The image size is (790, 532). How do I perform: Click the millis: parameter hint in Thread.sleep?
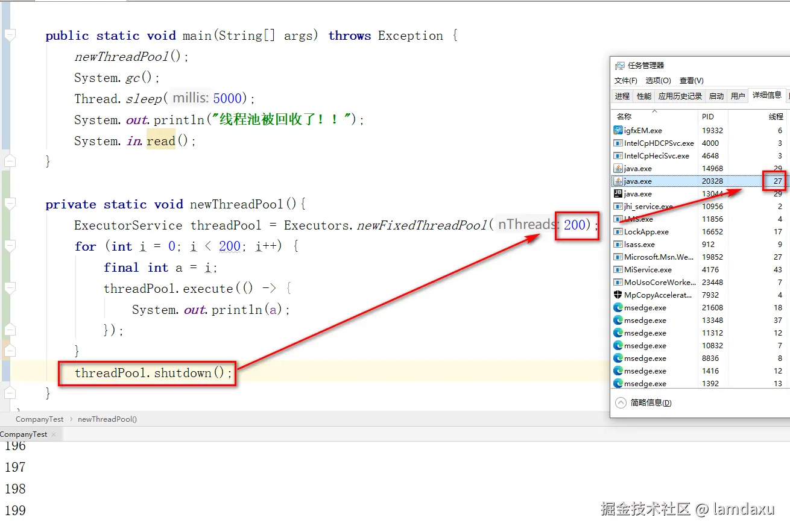pos(191,98)
